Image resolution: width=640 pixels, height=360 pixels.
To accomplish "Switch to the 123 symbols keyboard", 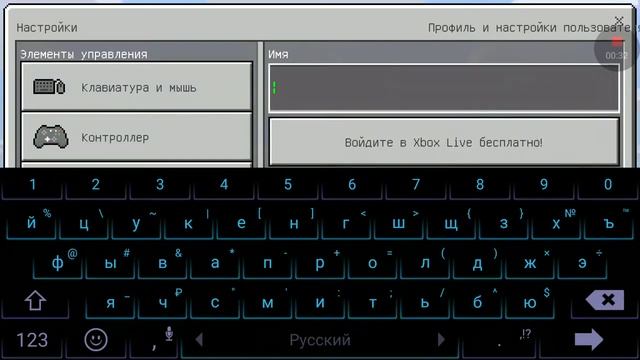I will click(32, 340).
